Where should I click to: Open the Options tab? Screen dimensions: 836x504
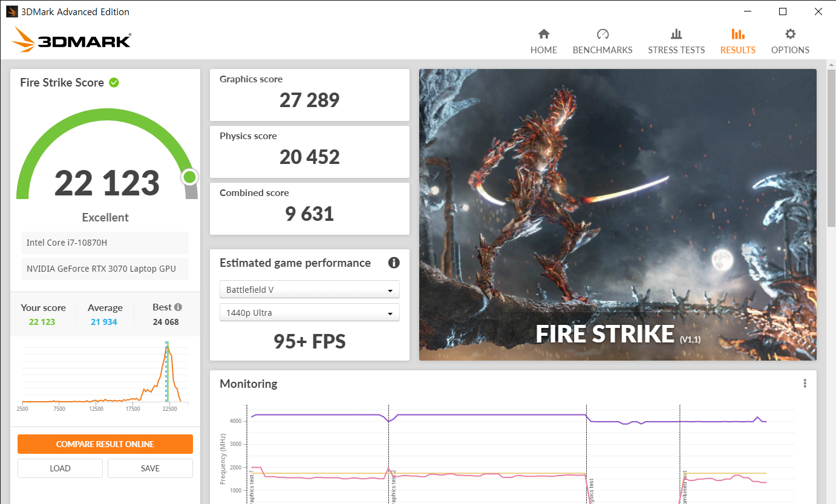pyautogui.click(x=790, y=42)
